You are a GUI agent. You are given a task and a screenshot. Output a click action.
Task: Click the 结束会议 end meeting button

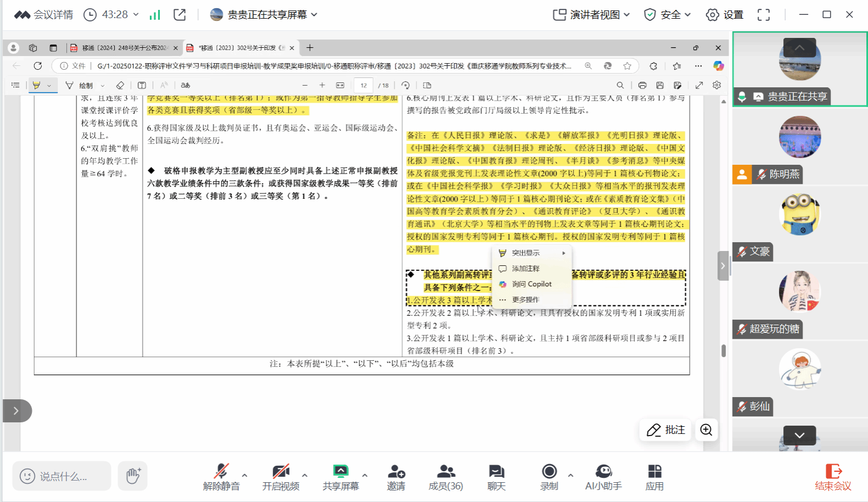pyautogui.click(x=833, y=477)
